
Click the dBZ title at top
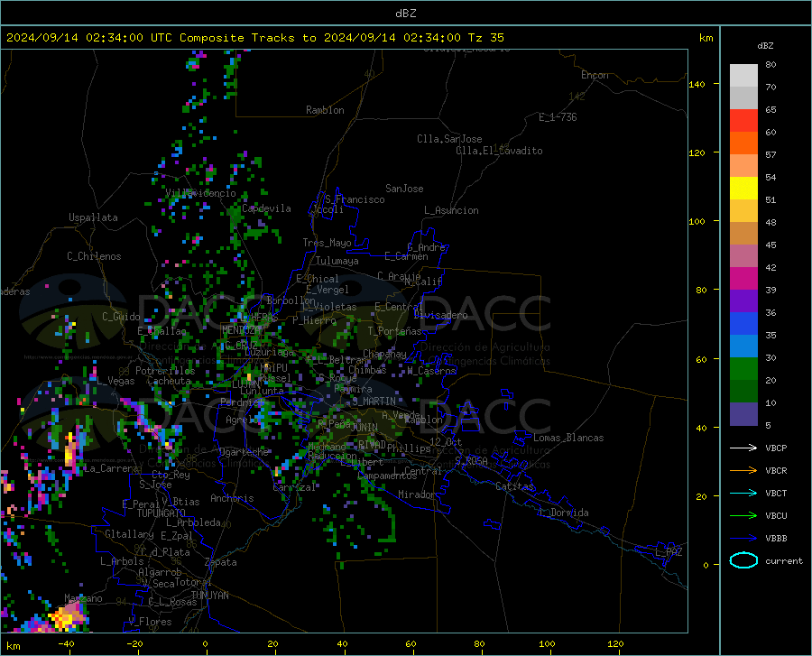[x=405, y=14]
